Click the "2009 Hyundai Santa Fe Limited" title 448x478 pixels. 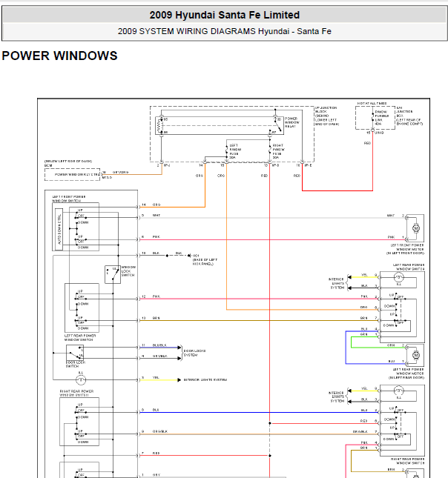(x=225, y=15)
